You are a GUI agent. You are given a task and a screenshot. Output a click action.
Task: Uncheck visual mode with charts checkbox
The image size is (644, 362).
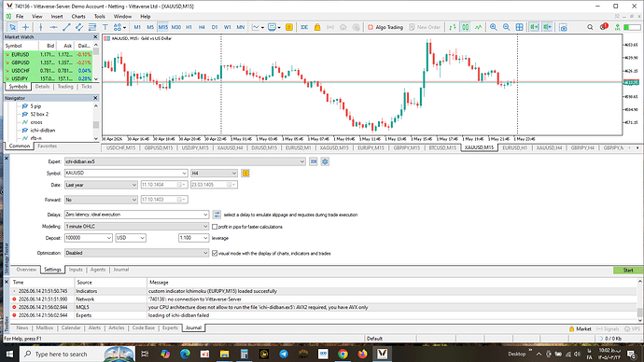pos(215,253)
